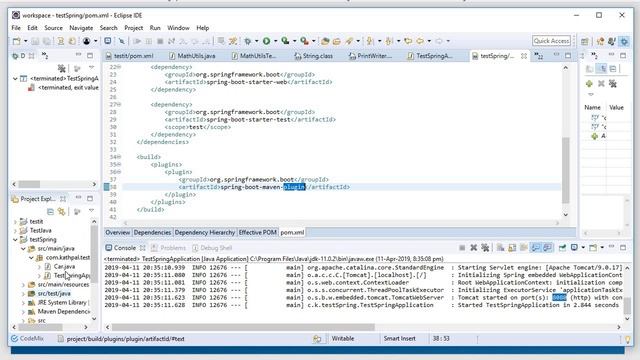Viewport: 640px width, 360px height.
Task: Run the application with green Run button
Action: [266, 41]
